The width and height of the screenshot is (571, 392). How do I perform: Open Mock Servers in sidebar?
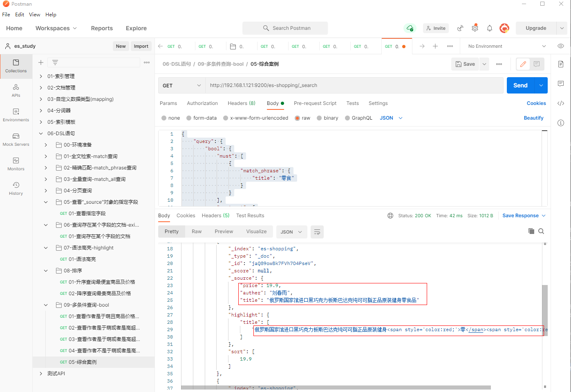(16, 139)
